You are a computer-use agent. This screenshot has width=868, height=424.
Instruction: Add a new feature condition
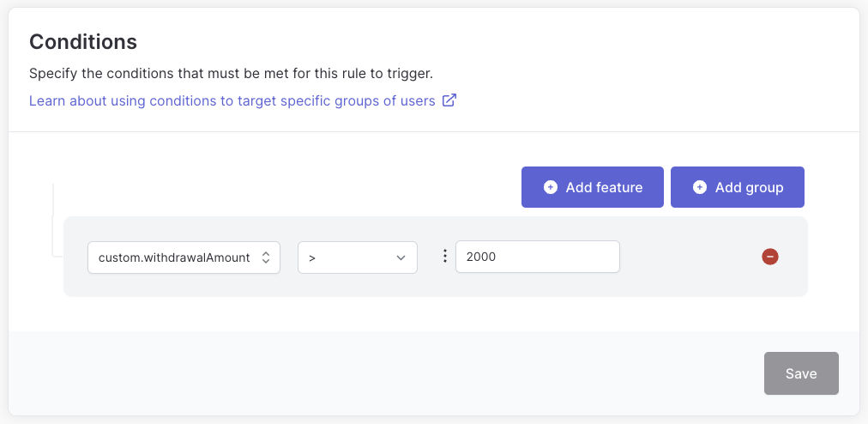pos(593,187)
